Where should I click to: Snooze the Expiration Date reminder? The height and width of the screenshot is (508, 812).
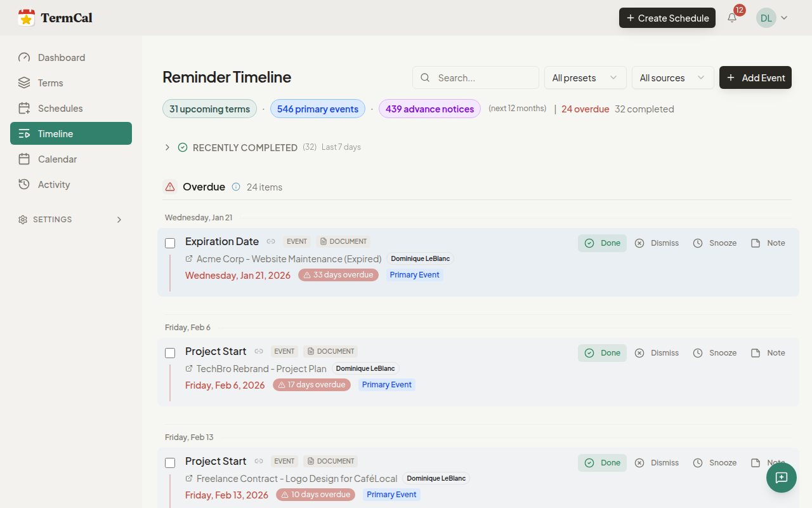(x=715, y=243)
